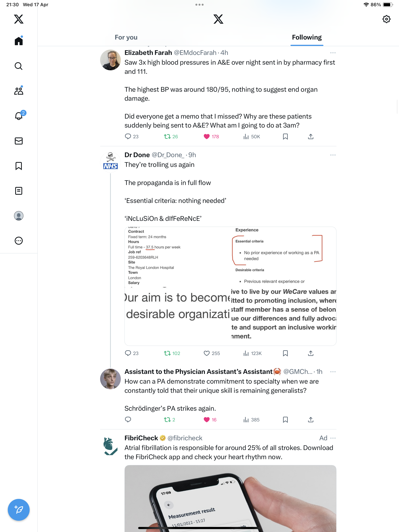Share Elizabeth Farah's post

[311, 137]
